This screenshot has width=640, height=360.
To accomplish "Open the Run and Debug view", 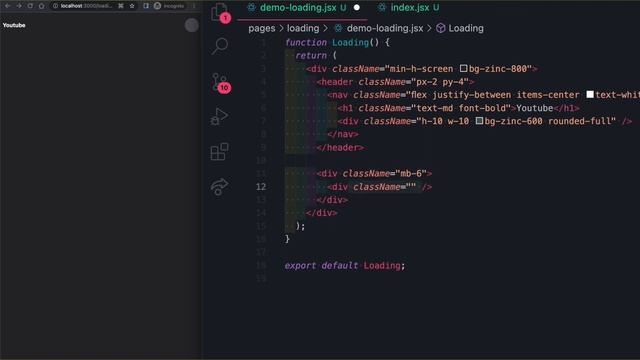I will [219, 117].
